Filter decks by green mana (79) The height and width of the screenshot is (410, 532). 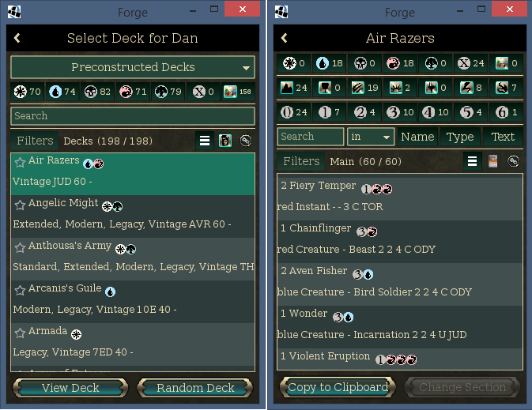coord(168,92)
